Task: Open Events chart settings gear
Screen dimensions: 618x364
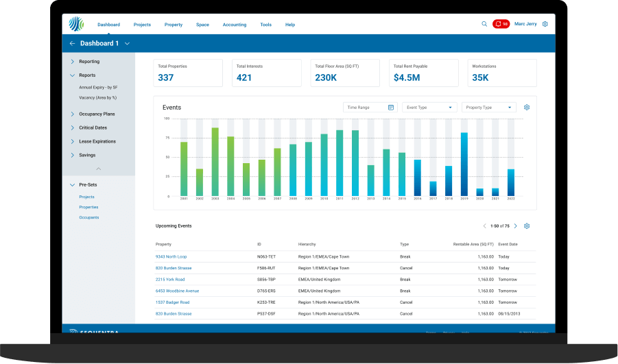Action: (527, 107)
